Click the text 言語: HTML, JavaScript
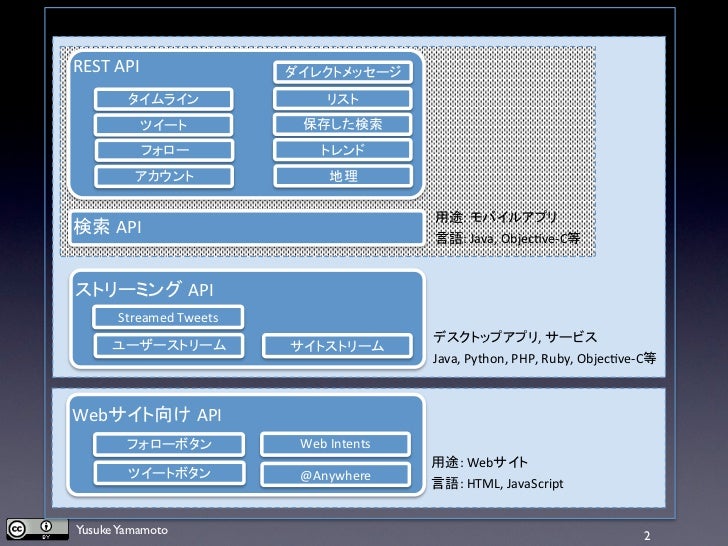728x546 pixels. [x=497, y=483]
